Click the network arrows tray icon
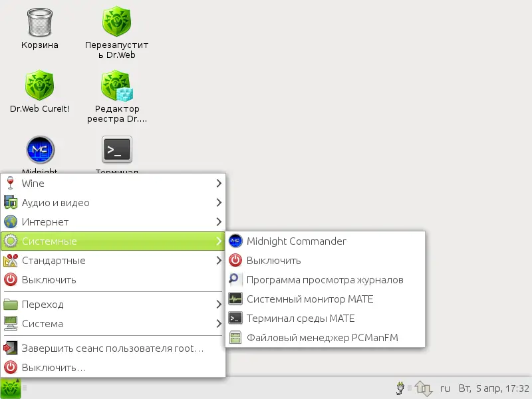 [423, 388]
